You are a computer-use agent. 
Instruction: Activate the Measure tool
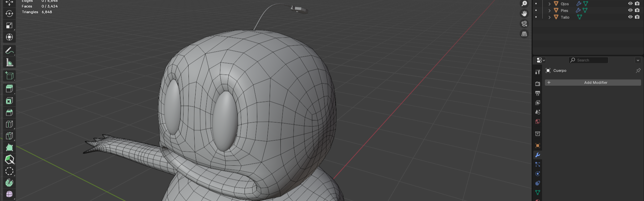tap(9, 63)
